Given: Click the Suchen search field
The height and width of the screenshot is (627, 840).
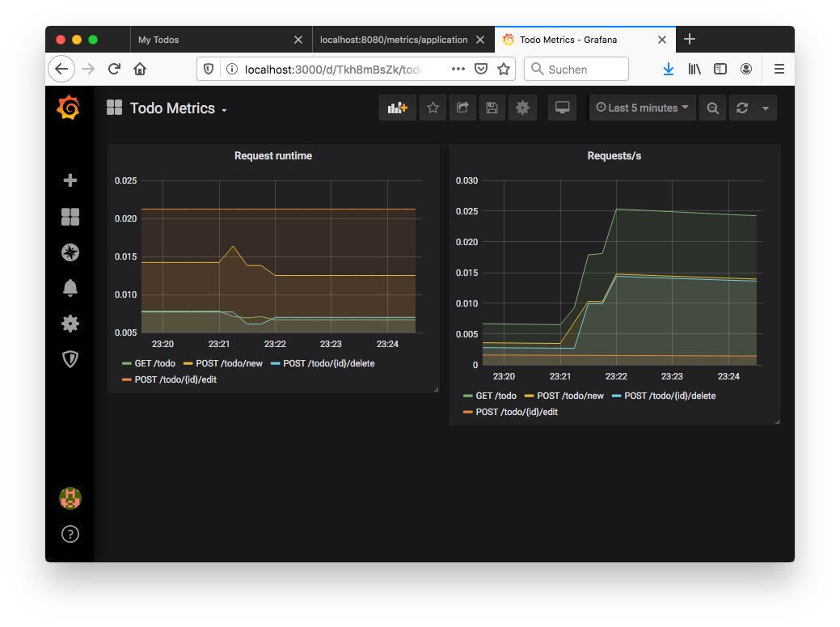Looking at the screenshot, I should [576, 69].
